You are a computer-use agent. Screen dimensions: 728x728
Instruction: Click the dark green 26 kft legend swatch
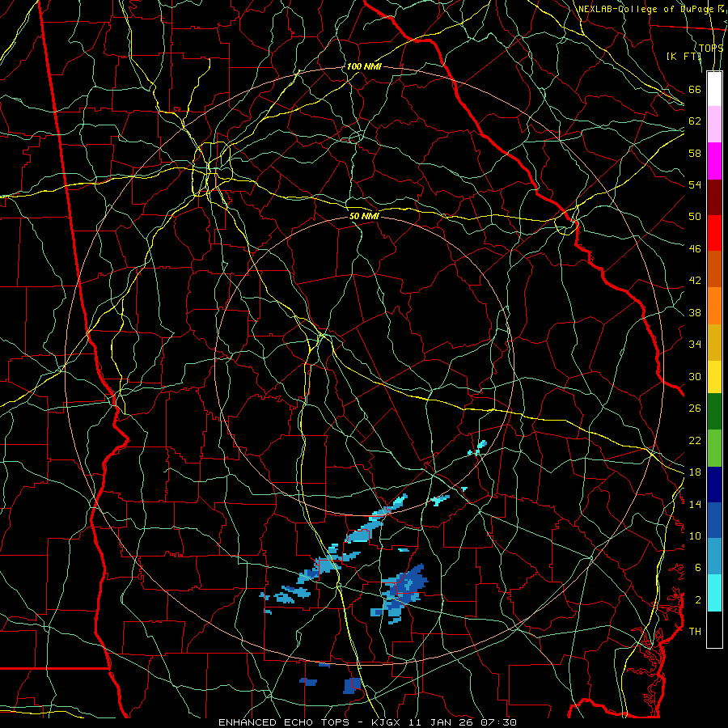pyautogui.click(x=714, y=412)
